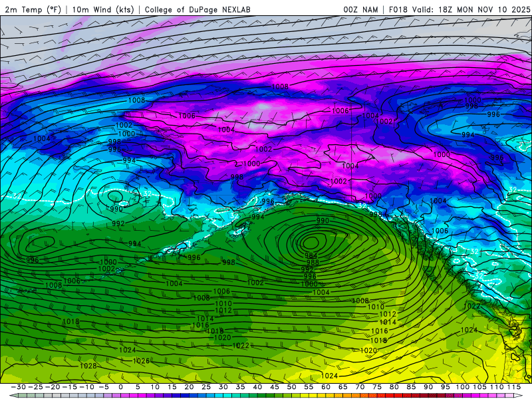Click the 15 value on temperature scale

172,387
